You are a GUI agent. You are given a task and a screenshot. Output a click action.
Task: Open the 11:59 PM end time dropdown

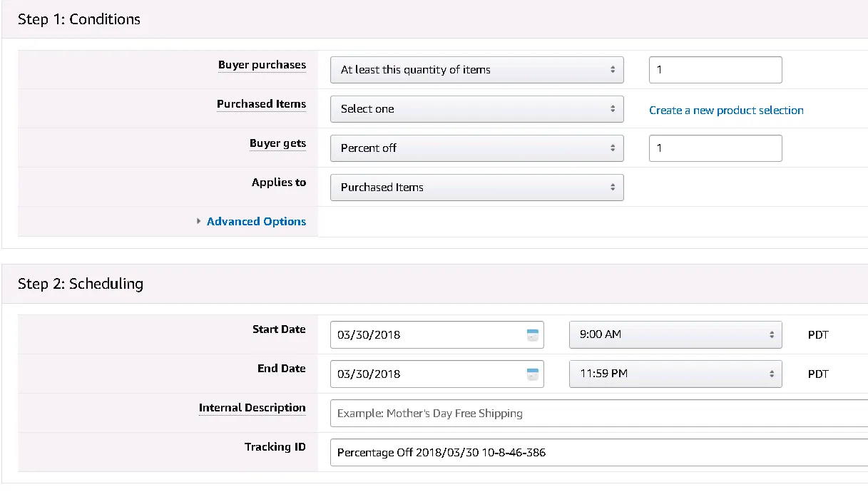click(x=675, y=374)
